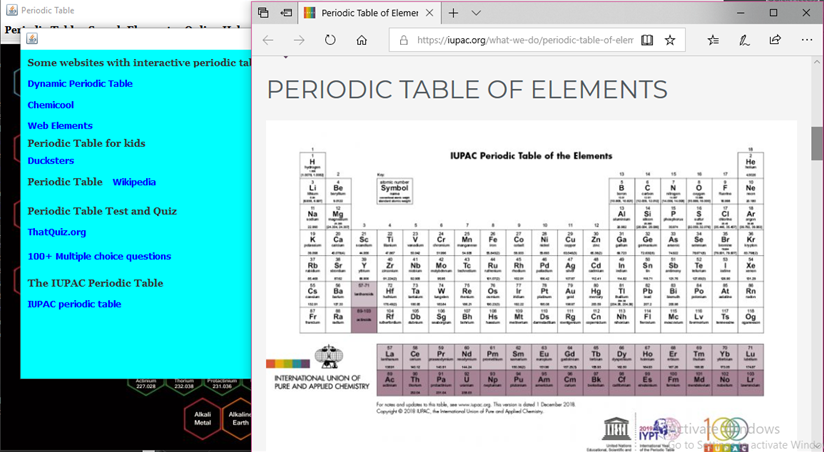824x452 pixels.
Task: Maximize the Edge browser window
Action: [x=774, y=13]
